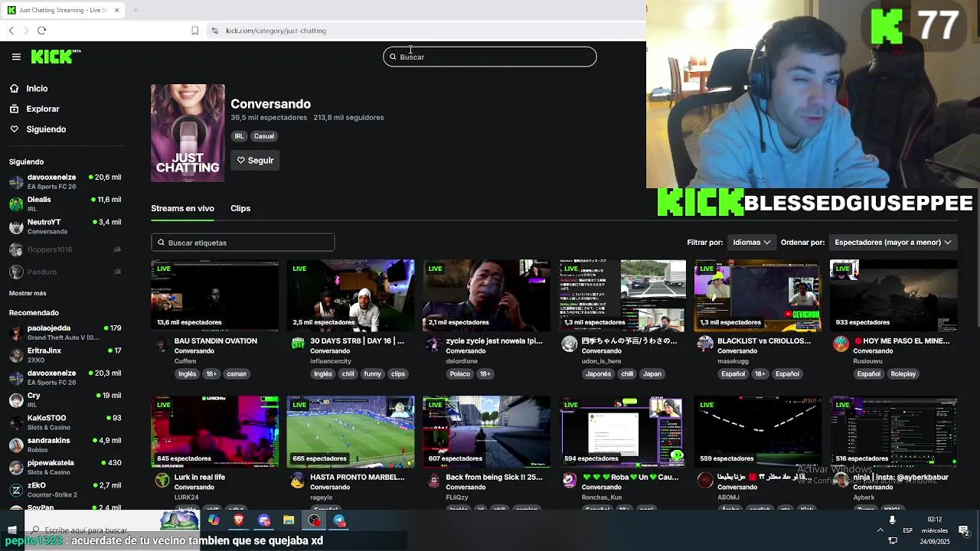Select the Japan tag under udon_is_here
The height and width of the screenshot is (551, 980).
click(652, 374)
